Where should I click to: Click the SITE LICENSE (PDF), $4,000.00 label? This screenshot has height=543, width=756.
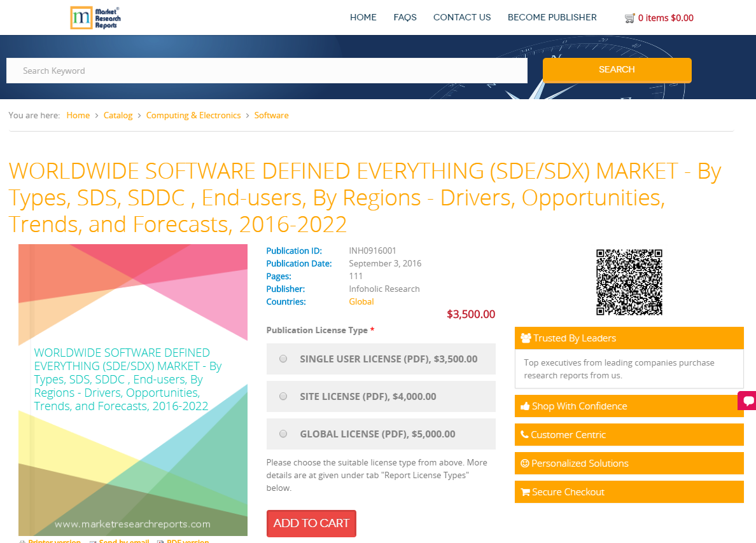pos(368,397)
